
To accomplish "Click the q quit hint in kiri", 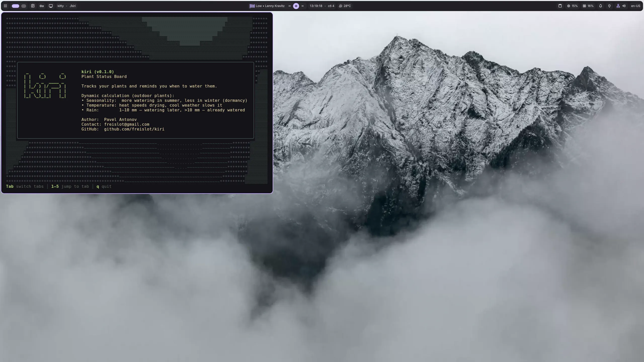I will pyautogui.click(x=104, y=186).
